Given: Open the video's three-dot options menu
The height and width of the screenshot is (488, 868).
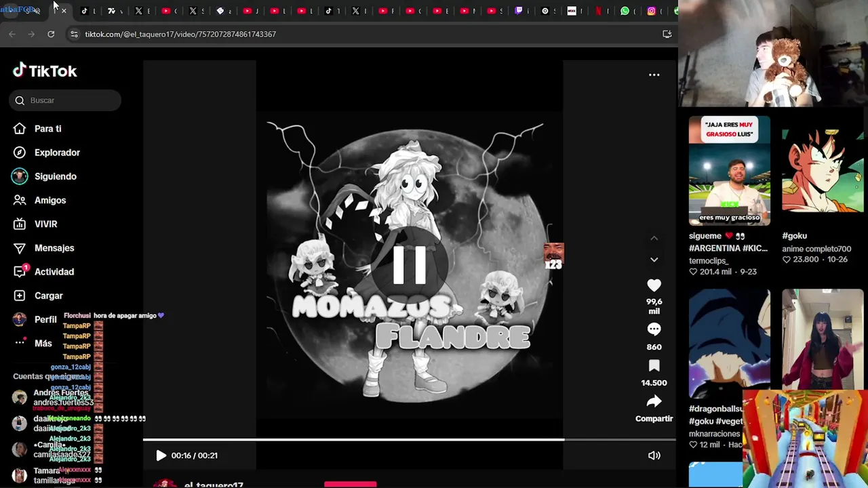Looking at the screenshot, I should click(x=654, y=75).
